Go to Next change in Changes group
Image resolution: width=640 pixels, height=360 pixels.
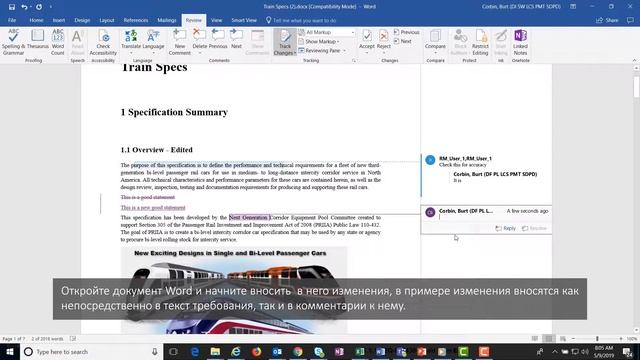pyautogui.click(x=402, y=41)
